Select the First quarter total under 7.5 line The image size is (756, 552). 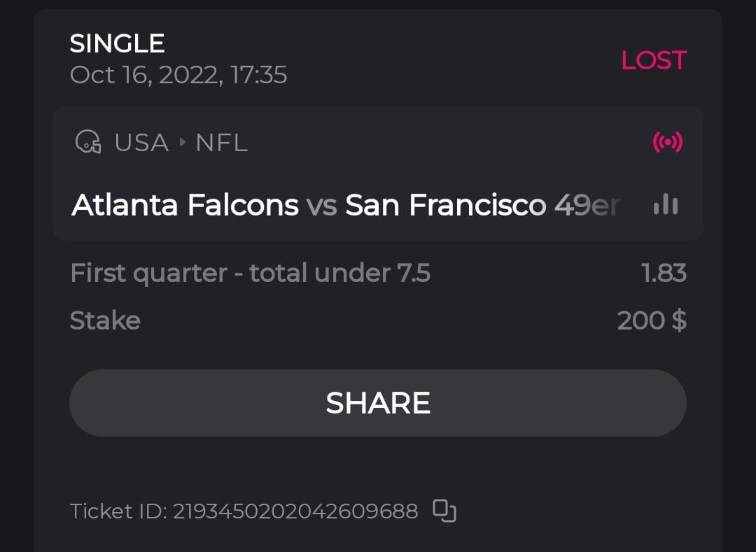pos(250,273)
